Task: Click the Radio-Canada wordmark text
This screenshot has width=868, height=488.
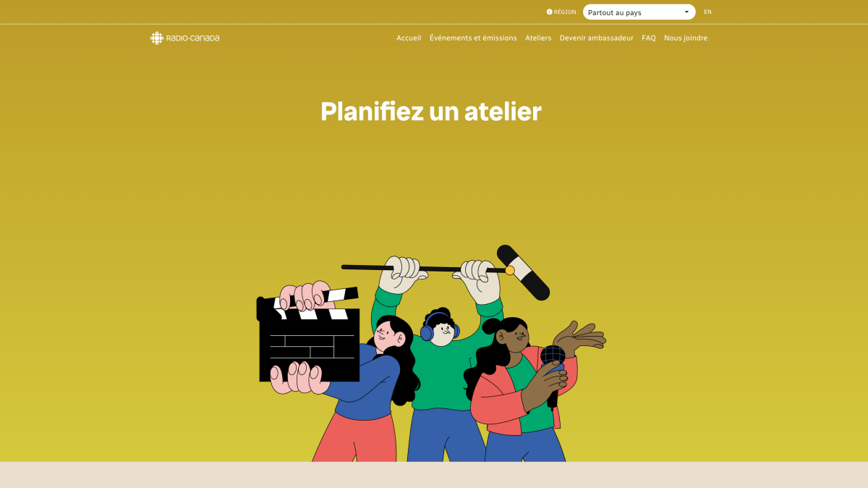Action: click(x=193, y=38)
